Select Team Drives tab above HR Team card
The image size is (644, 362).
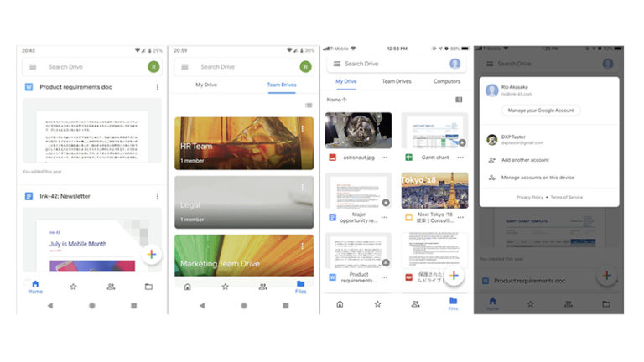point(282,85)
